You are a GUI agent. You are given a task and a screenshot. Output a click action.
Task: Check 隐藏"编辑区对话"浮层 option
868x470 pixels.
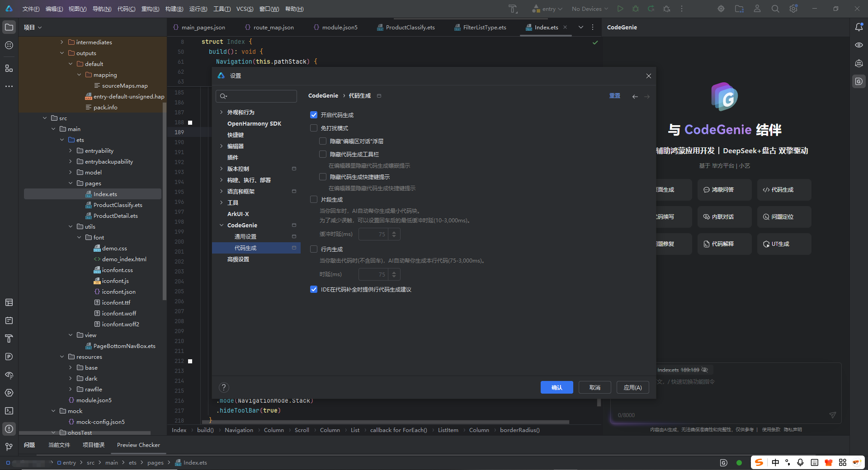coord(323,141)
